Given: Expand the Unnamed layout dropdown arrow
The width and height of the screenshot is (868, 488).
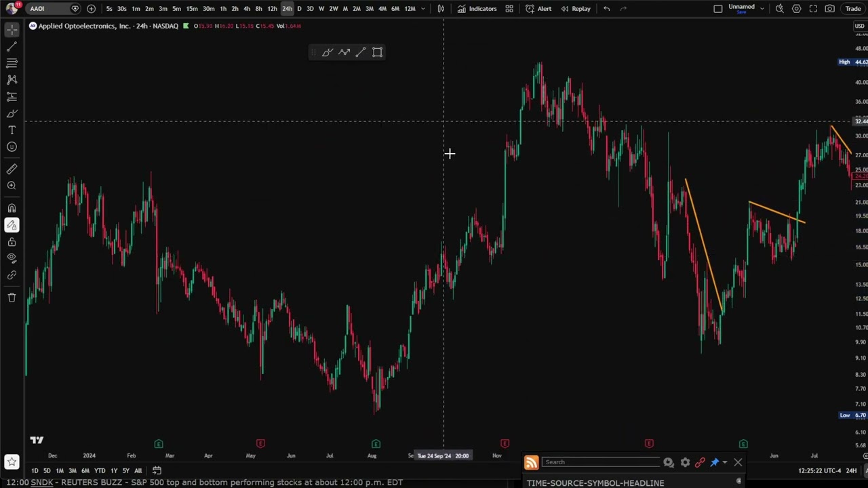Looking at the screenshot, I should [762, 9].
